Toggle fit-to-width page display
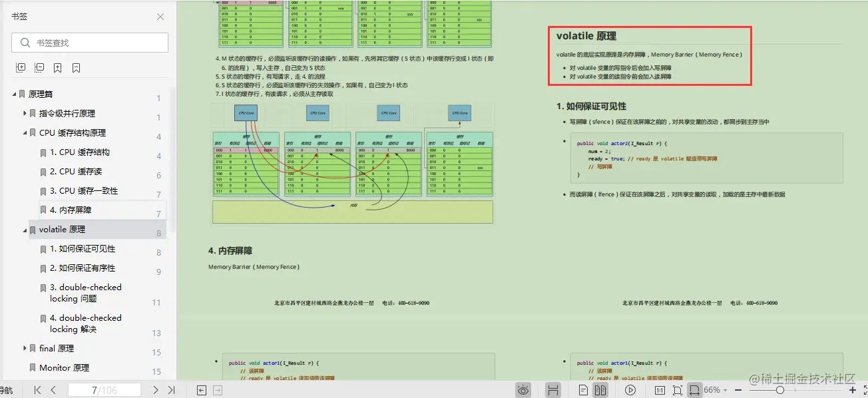The image size is (868, 398). 696,389
